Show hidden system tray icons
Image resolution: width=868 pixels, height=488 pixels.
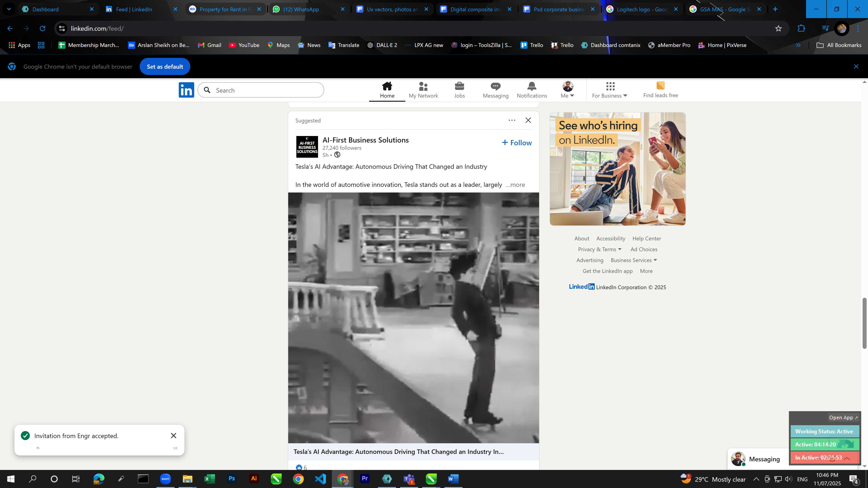[x=756, y=479]
